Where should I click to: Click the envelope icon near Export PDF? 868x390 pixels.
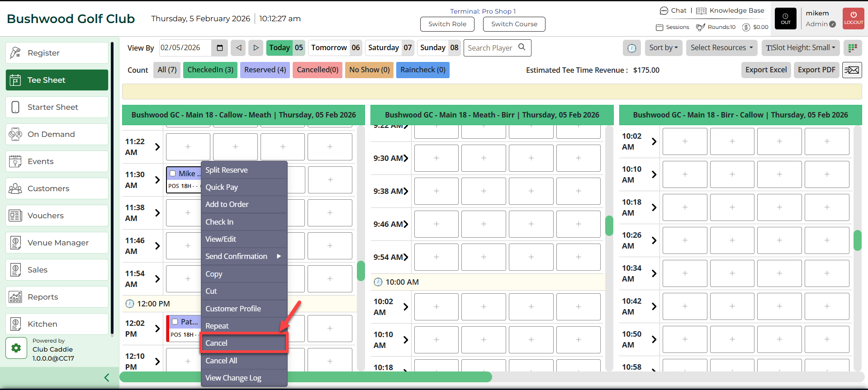point(852,70)
